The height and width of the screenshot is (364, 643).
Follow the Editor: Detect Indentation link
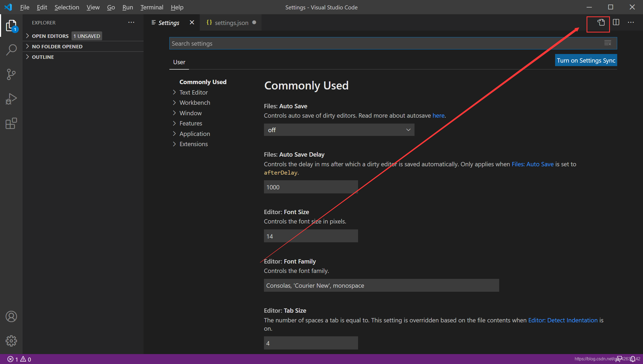click(563, 320)
